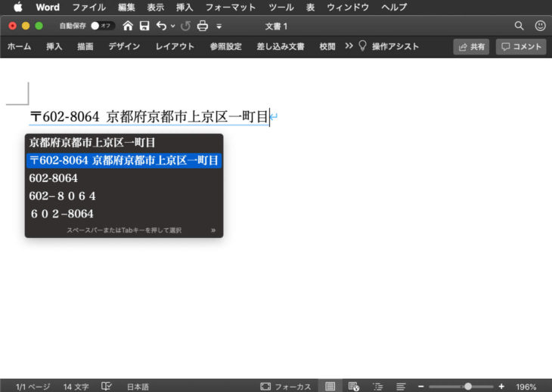The width and height of the screenshot is (552, 392).
Task: Select the print layout view button
Action: click(x=330, y=386)
